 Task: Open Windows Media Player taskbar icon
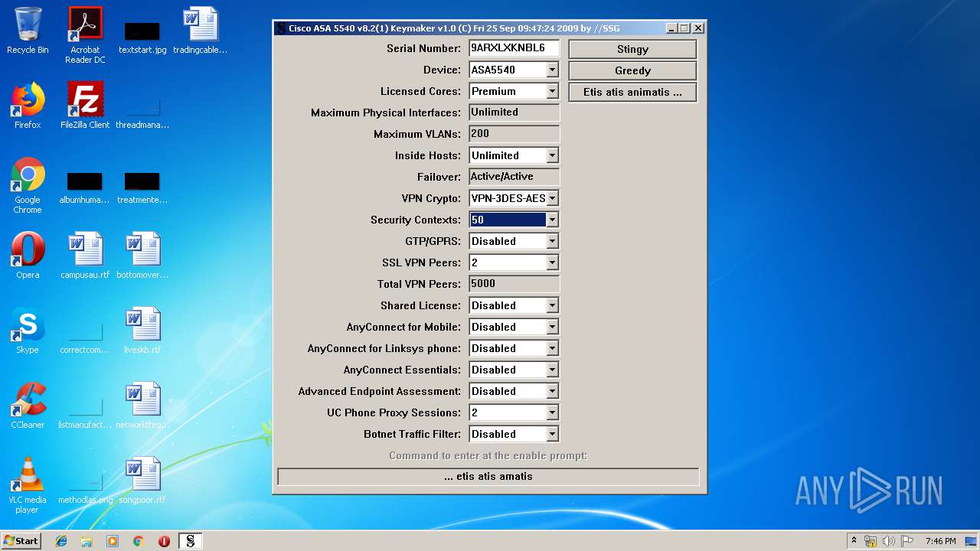(113, 541)
